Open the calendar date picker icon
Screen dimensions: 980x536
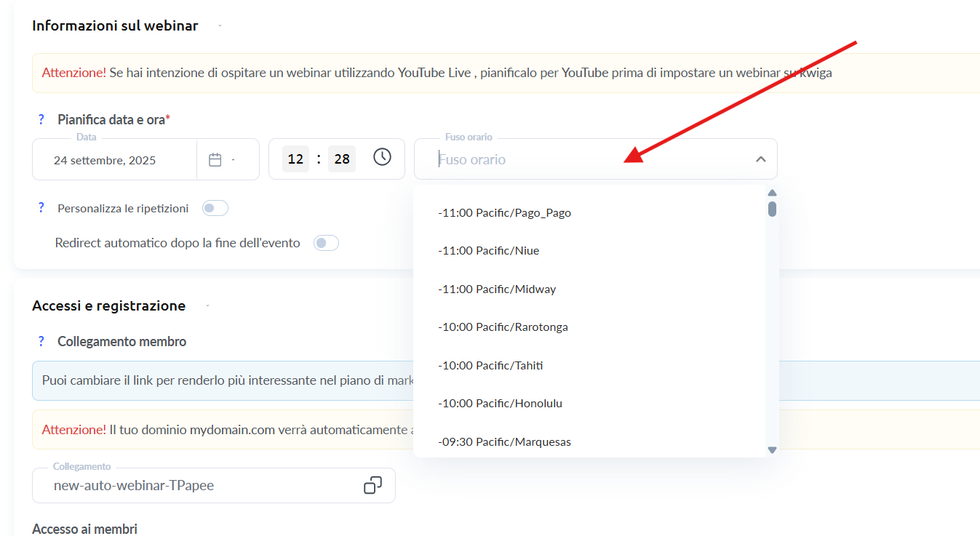[215, 160]
